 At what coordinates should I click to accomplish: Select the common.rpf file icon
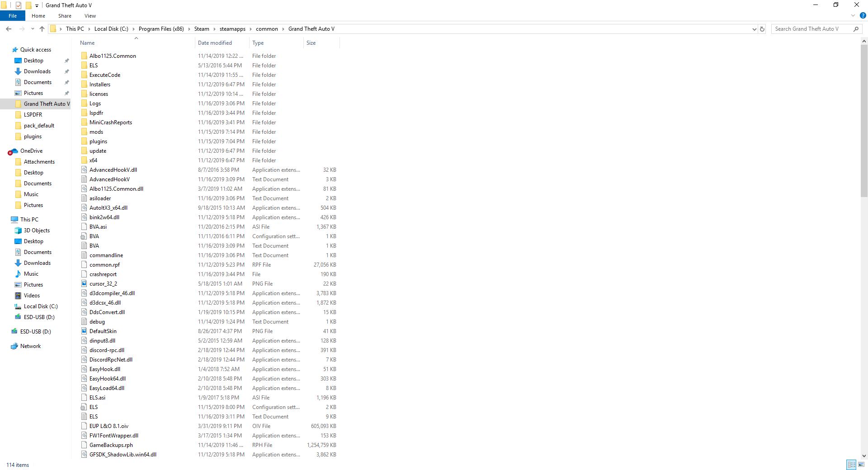tap(84, 265)
